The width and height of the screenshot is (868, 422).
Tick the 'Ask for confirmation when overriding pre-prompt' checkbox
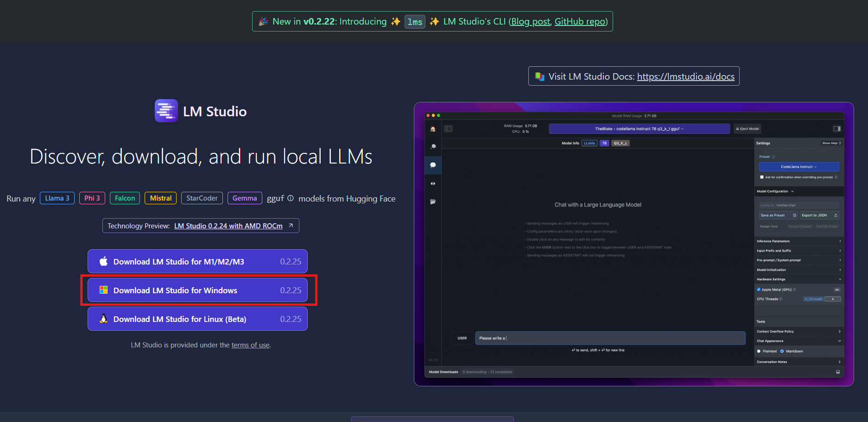point(762,177)
